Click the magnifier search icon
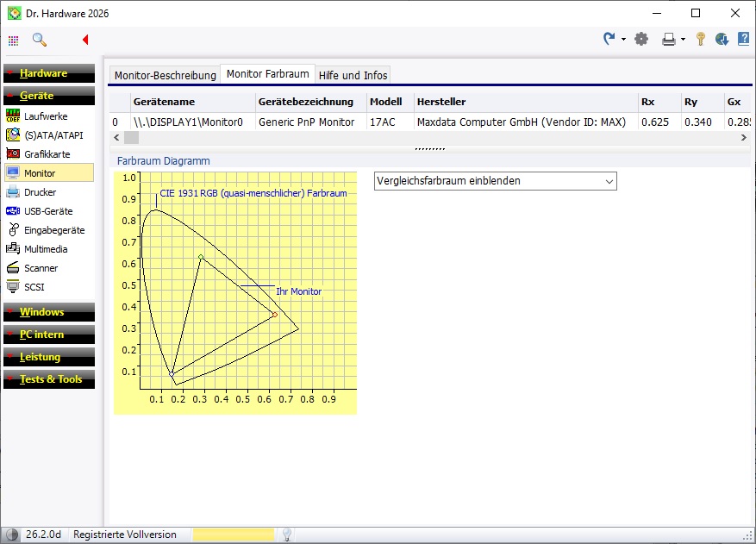The image size is (756, 544). [40, 40]
